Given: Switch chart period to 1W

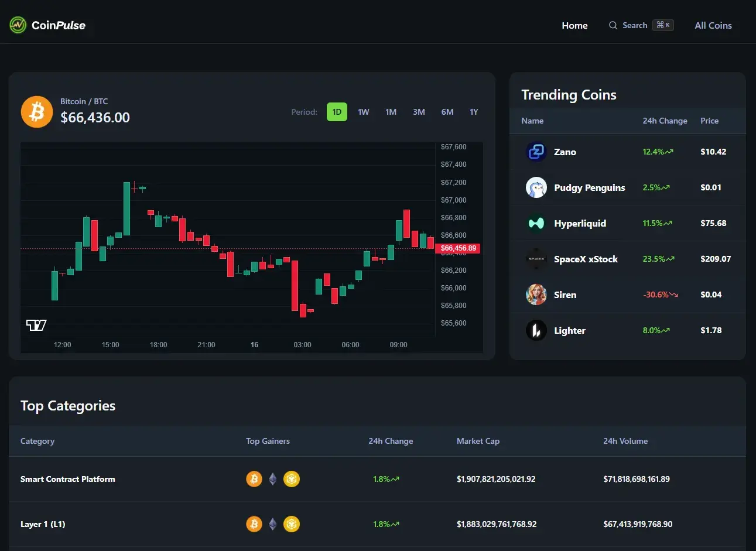Looking at the screenshot, I should [x=364, y=112].
